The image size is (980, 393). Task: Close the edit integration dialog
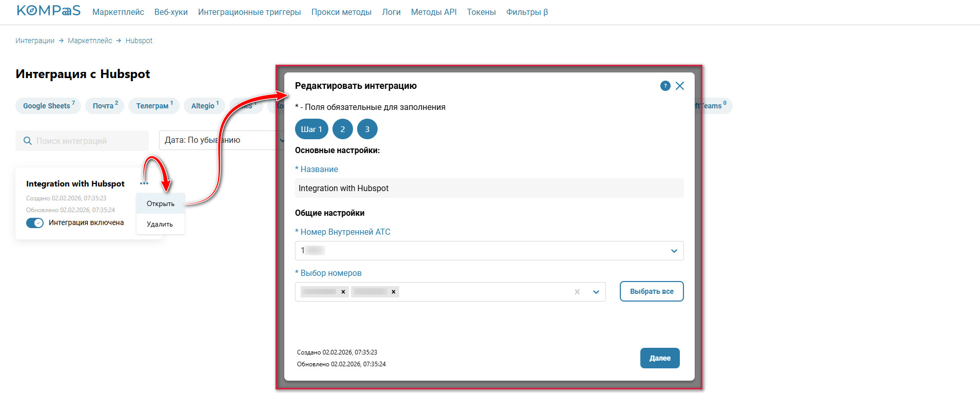[x=680, y=86]
